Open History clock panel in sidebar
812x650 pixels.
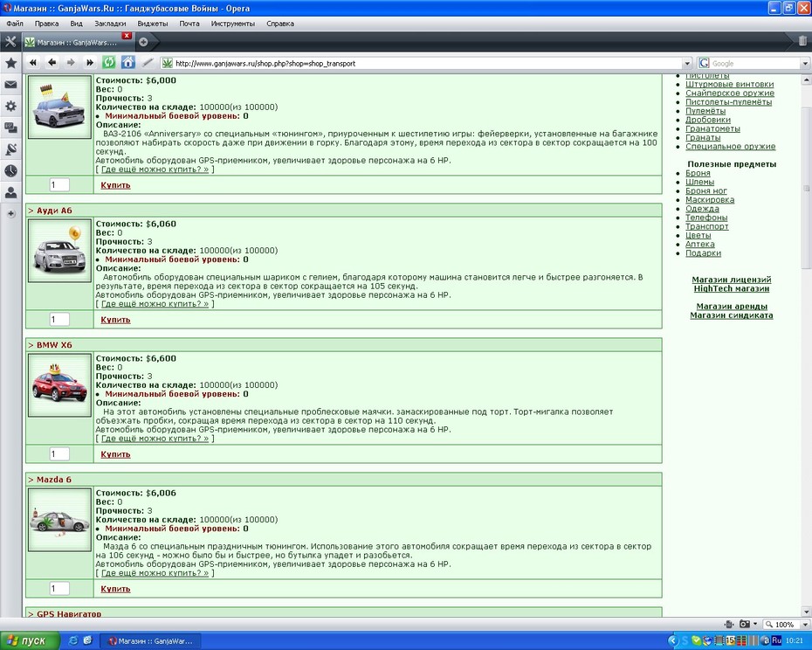10,170
